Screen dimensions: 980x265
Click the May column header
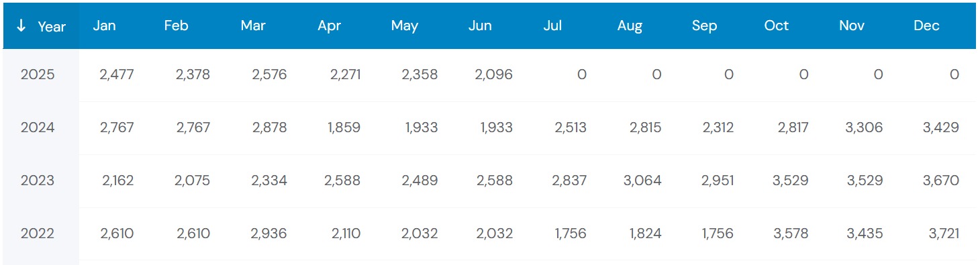(x=405, y=25)
